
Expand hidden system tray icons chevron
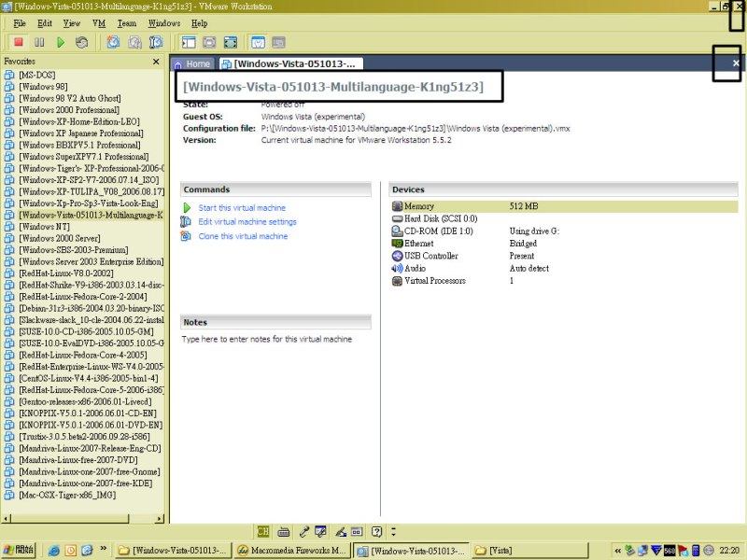click(617, 551)
